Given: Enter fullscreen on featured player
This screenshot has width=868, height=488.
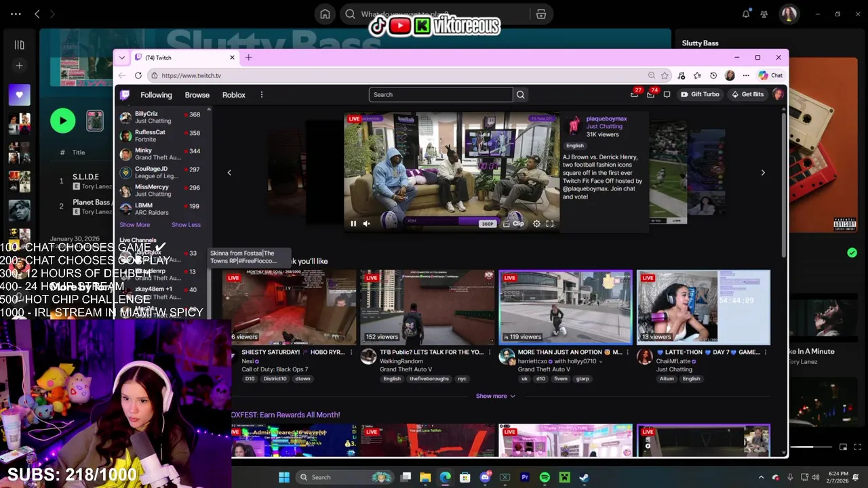Looking at the screenshot, I should point(550,224).
